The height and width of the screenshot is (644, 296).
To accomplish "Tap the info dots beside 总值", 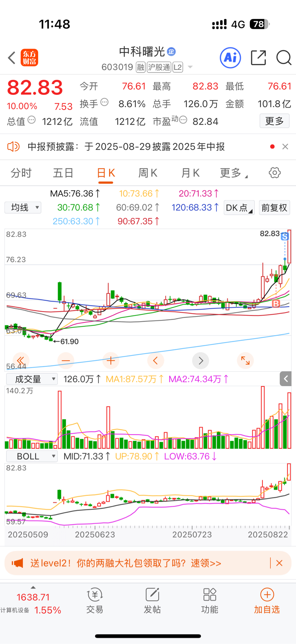I will point(32,120).
